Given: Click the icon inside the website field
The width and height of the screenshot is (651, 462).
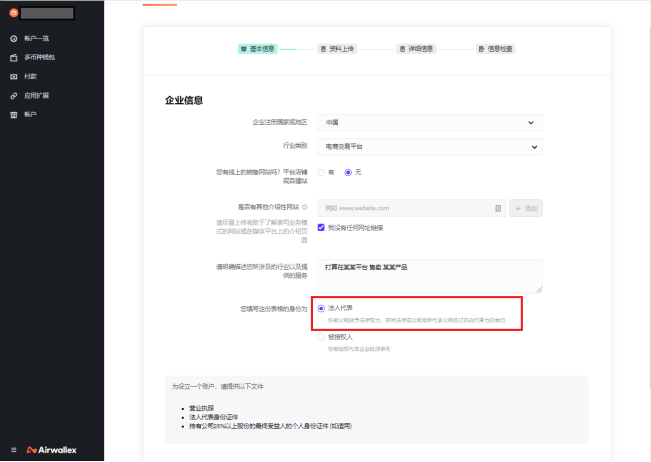Looking at the screenshot, I should (x=498, y=208).
